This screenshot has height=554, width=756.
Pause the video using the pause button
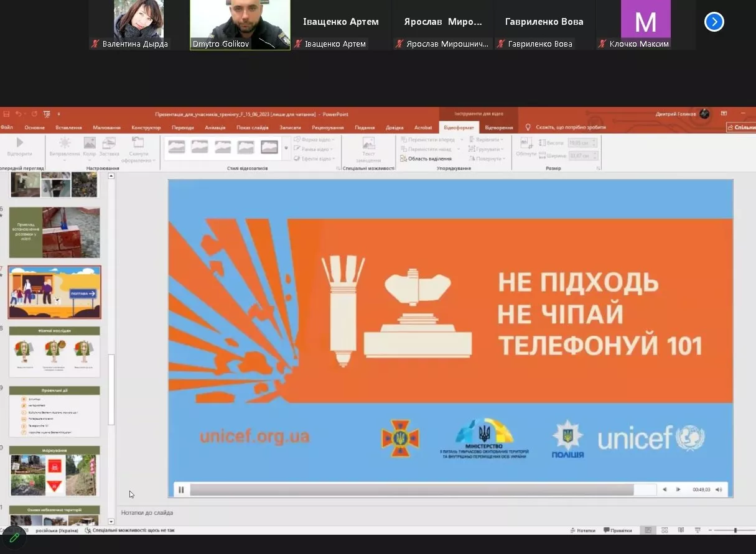pyautogui.click(x=181, y=490)
